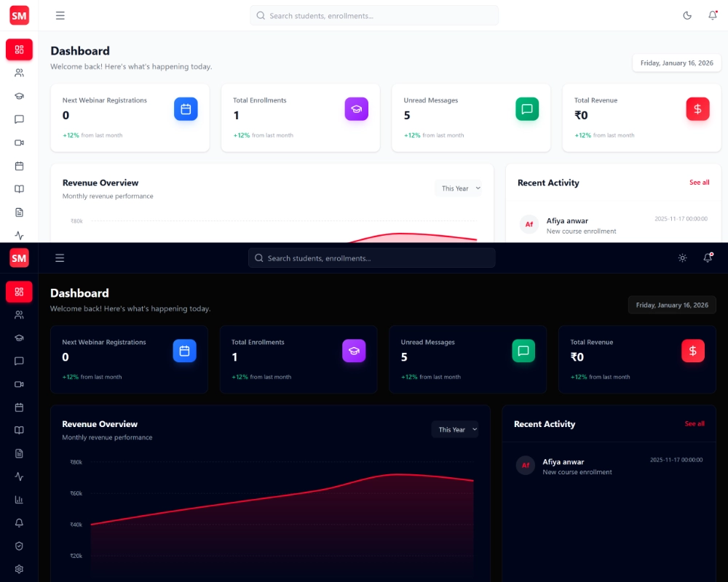Screen dimensions: 728x582
Task: Open the message bubble icon in light sidebar
Action: tap(19, 119)
